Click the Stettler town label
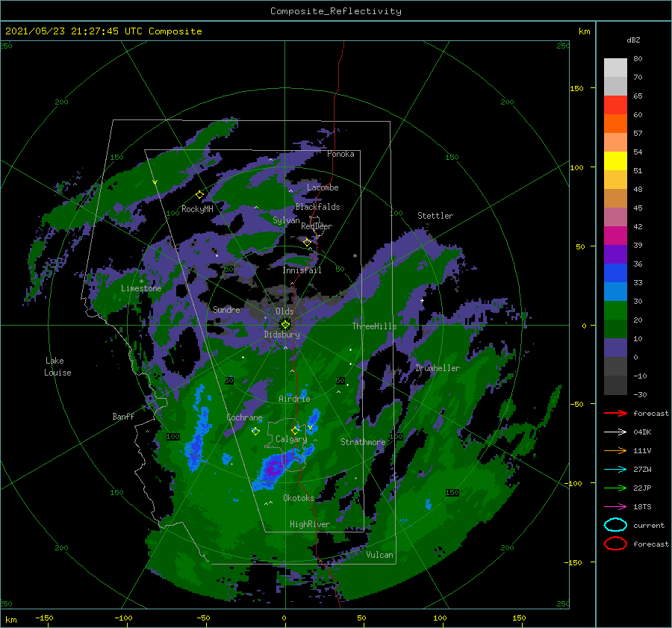 [435, 216]
